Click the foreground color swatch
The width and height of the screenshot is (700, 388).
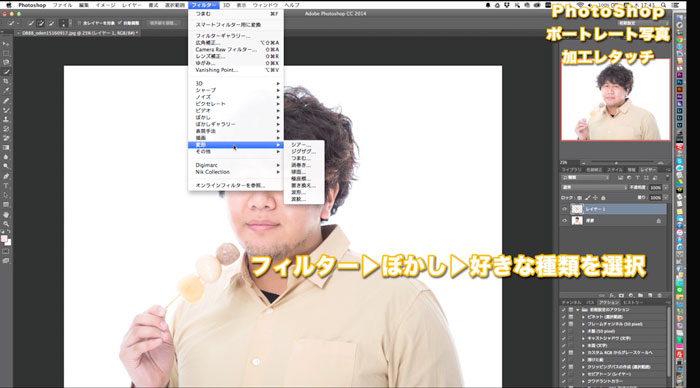pos(4,239)
